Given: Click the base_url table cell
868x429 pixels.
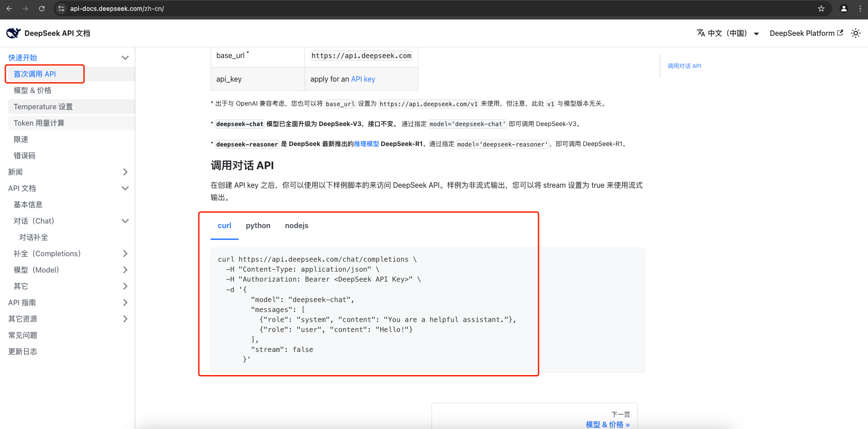Looking at the screenshot, I should coord(258,56).
